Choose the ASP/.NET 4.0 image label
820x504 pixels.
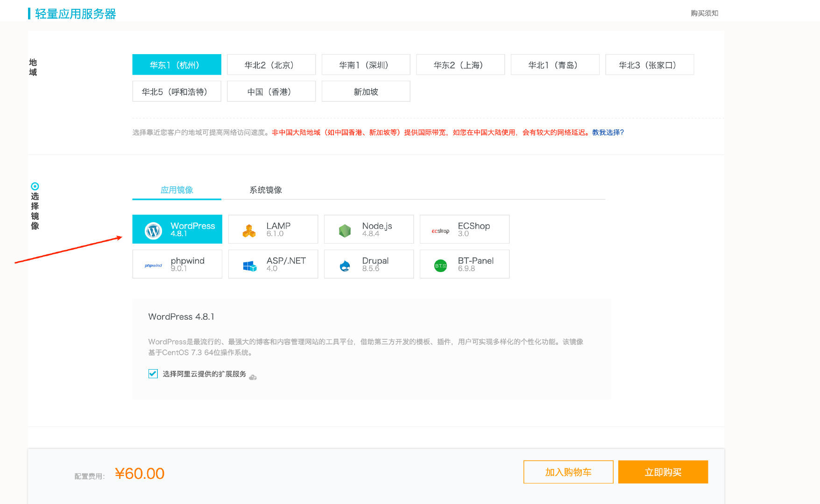point(286,264)
